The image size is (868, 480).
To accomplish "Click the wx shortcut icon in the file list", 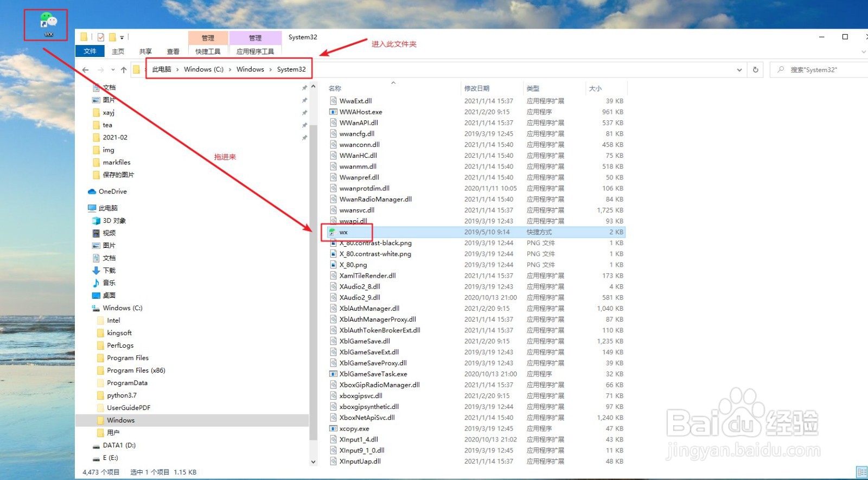I will point(333,232).
